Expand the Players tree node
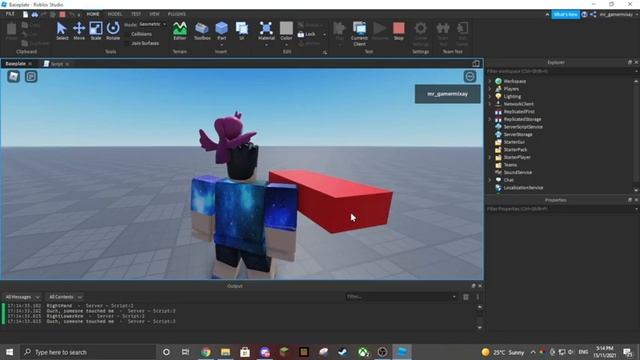Screen dimensions: 640x360 pyautogui.click(x=489, y=89)
